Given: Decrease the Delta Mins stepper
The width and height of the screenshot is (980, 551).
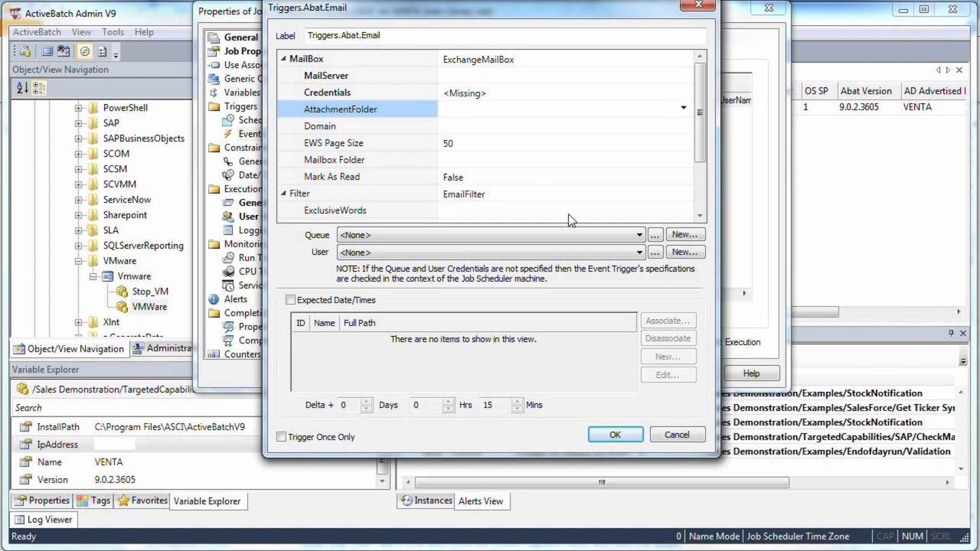Looking at the screenshot, I should click(x=517, y=409).
